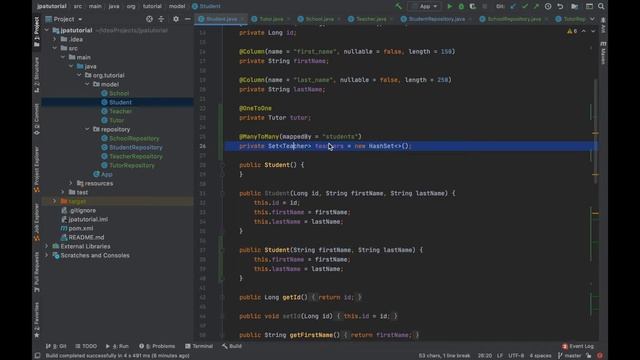Open the Problems tool window

[157, 346]
